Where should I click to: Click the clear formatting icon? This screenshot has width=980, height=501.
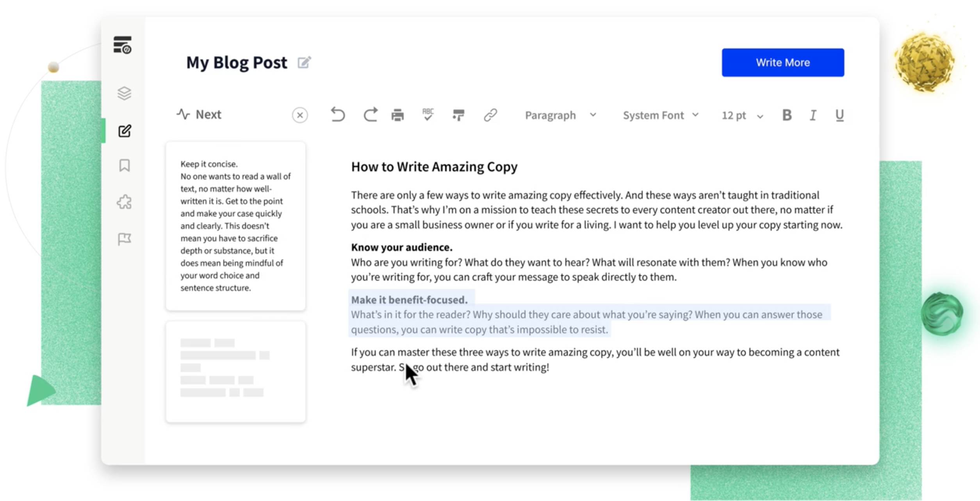pyautogui.click(x=458, y=115)
